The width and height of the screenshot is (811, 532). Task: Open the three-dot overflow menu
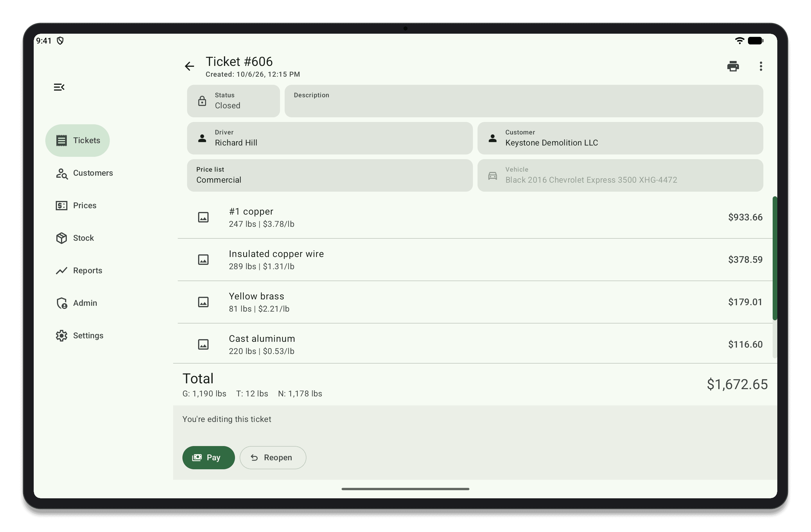(x=760, y=66)
